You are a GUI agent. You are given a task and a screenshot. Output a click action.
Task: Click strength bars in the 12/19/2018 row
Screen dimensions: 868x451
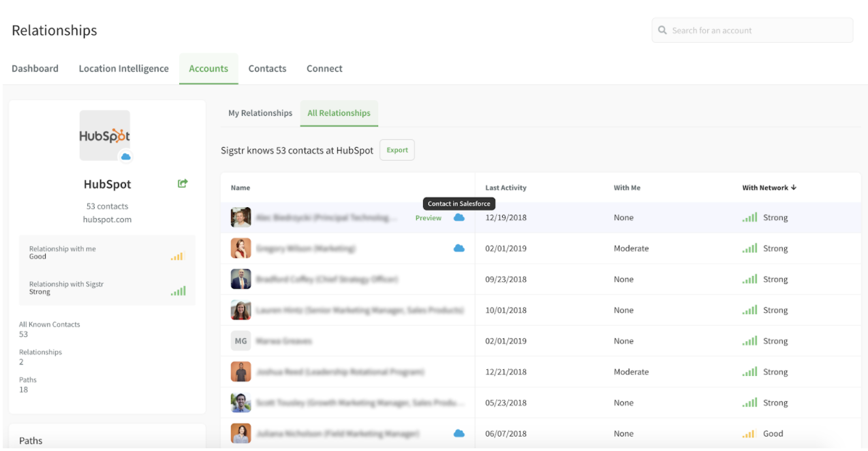tap(749, 217)
